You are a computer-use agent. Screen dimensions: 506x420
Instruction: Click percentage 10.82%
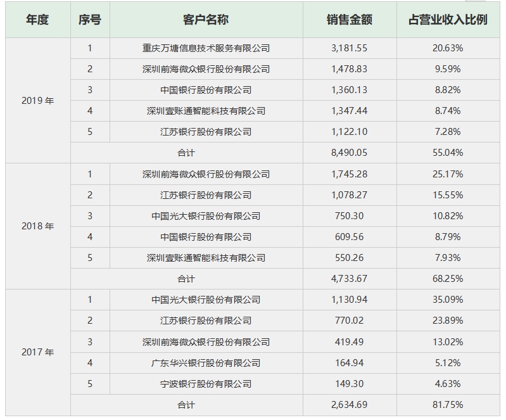click(448, 216)
